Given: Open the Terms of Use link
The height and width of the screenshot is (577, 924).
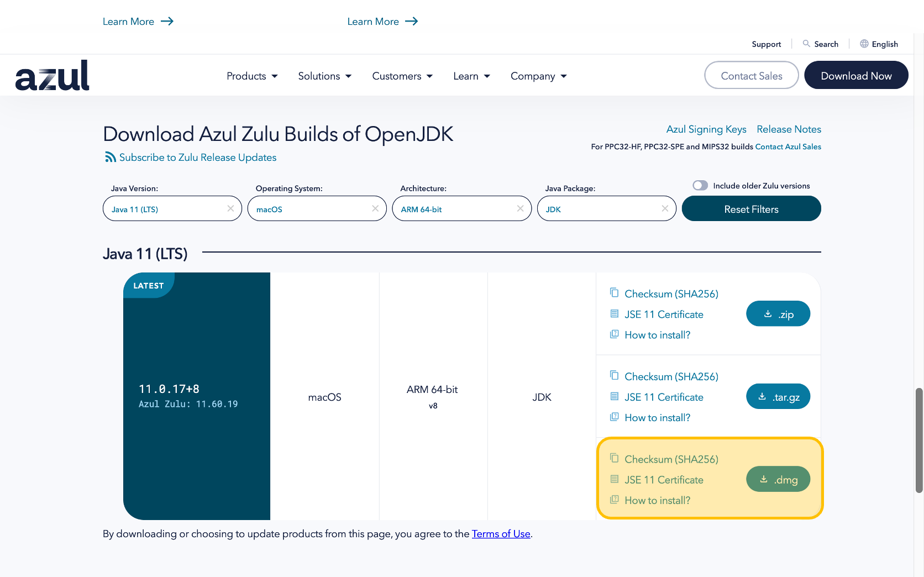Looking at the screenshot, I should tap(501, 534).
